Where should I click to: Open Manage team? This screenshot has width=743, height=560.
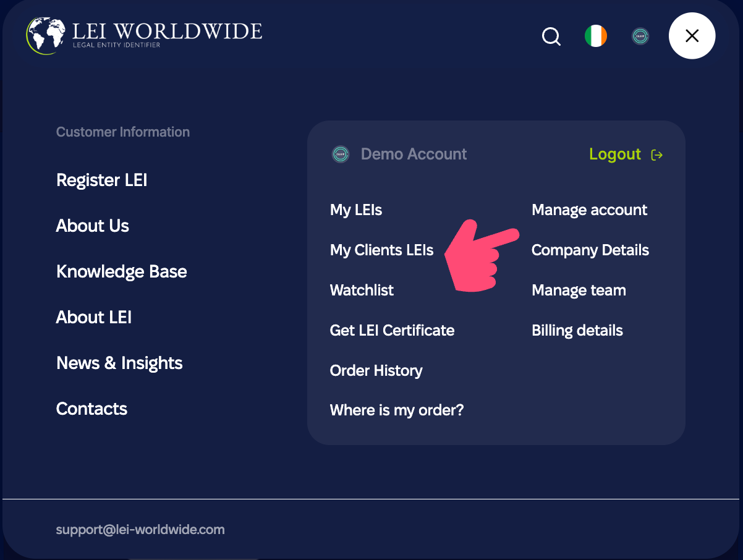[x=579, y=291]
